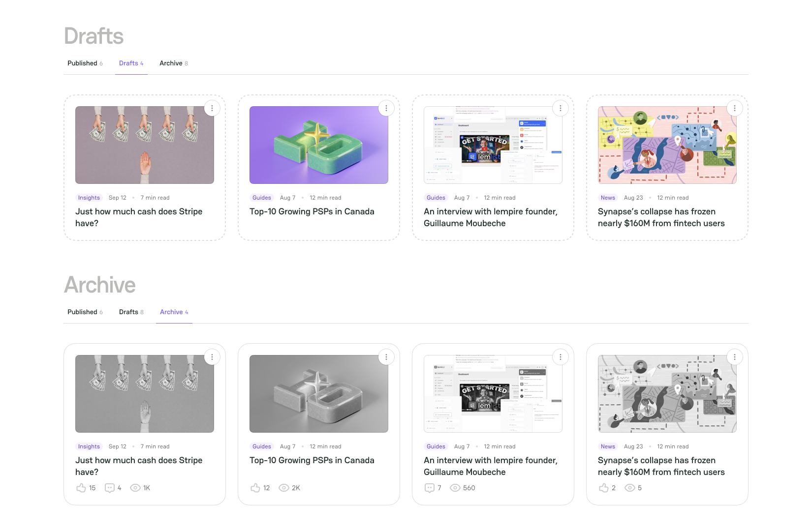Click comment icon on archived Stripe article

pos(110,488)
